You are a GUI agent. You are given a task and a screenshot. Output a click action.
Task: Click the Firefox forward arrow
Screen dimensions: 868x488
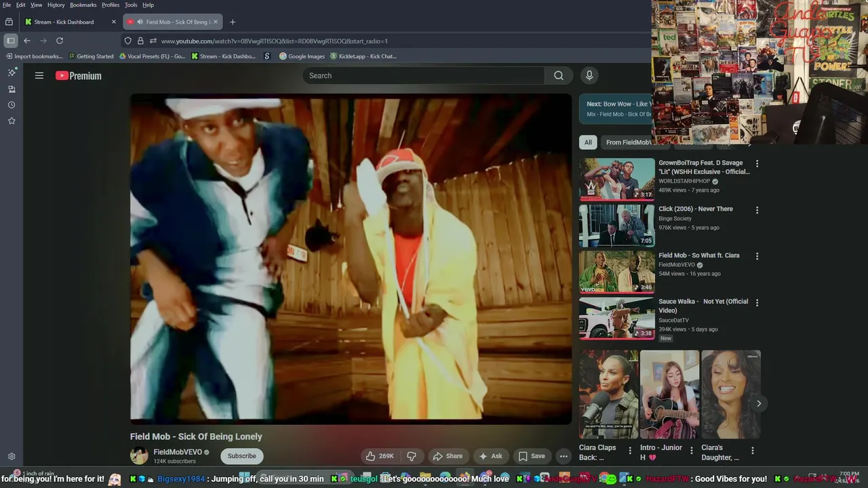[43, 41]
